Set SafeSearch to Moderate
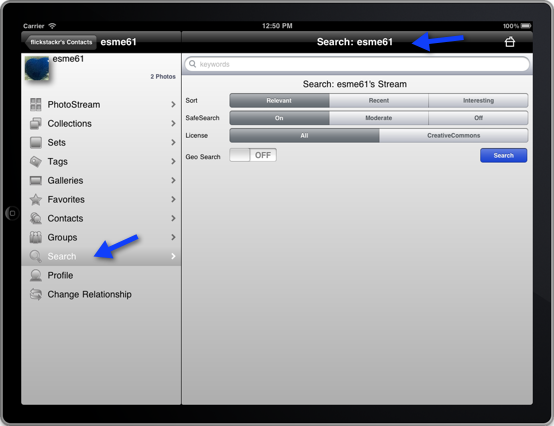Screen dimensions: 554x426 [379, 118]
